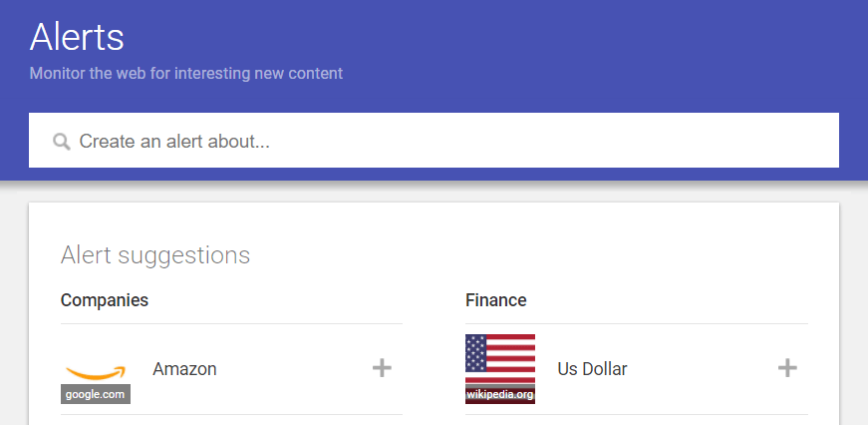The width and height of the screenshot is (868, 425).
Task: Click the Finance category heading
Action: pyautogui.click(x=496, y=299)
